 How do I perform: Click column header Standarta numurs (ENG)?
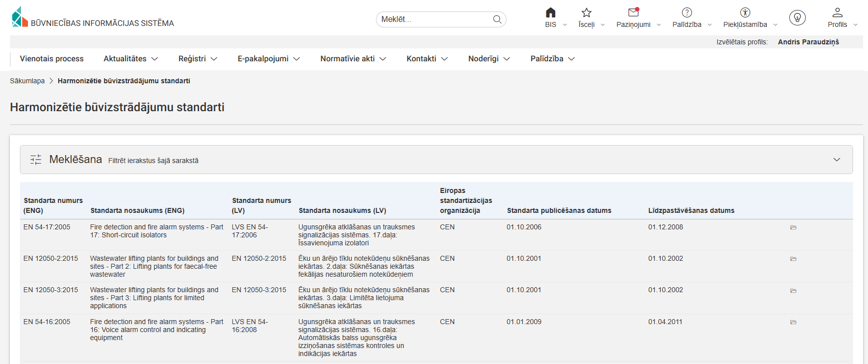tap(53, 205)
